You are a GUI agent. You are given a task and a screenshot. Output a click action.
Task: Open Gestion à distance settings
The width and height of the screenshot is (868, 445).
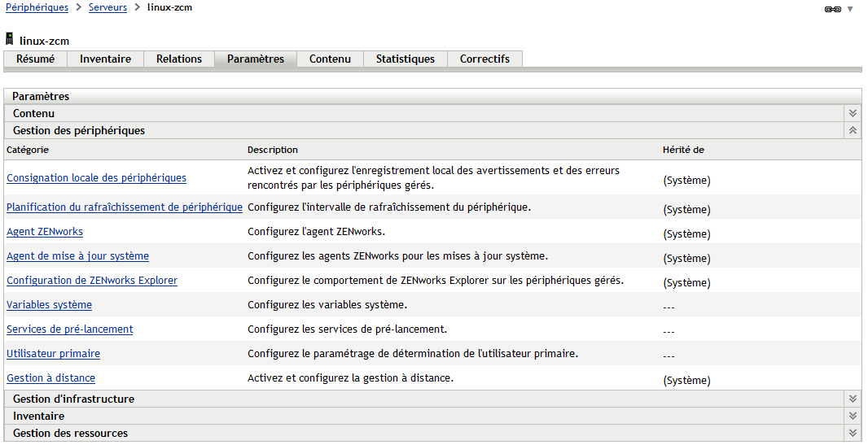(x=50, y=378)
